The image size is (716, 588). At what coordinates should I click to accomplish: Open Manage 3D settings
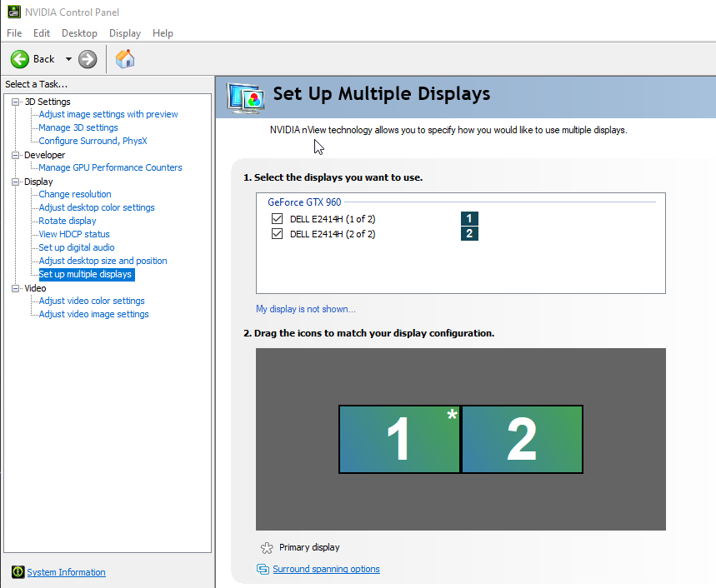point(78,127)
